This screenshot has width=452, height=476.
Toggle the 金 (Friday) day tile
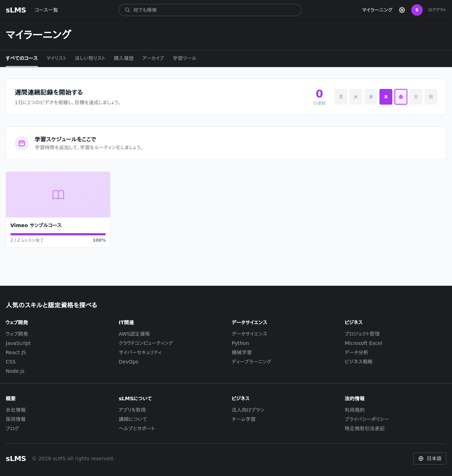tap(401, 97)
